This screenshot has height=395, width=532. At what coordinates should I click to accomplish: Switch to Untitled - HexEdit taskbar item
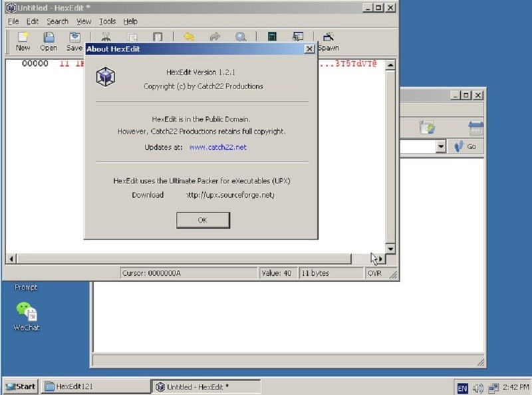[x=206, y=386]
